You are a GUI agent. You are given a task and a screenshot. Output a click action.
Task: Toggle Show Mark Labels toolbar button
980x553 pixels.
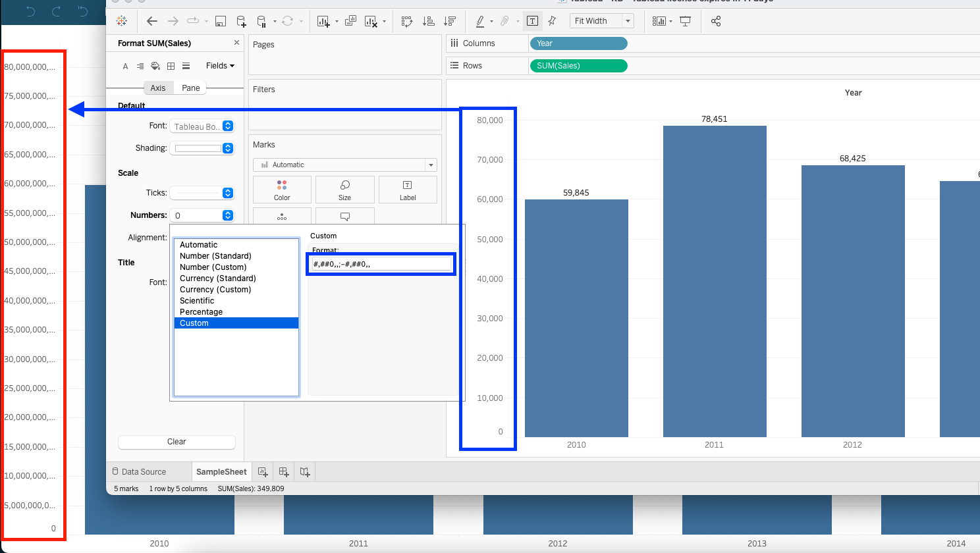click(x=532, y=21)
